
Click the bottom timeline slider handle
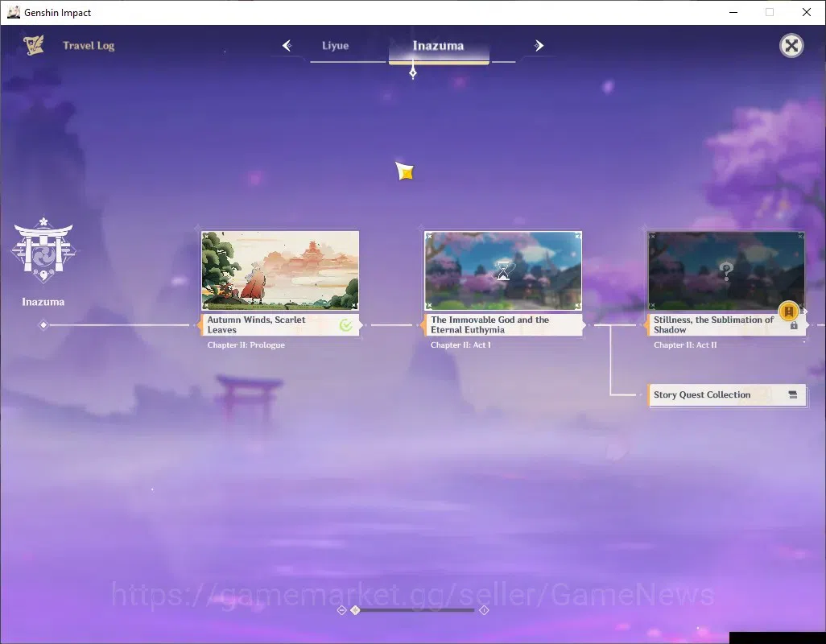[x=356, y=609]
